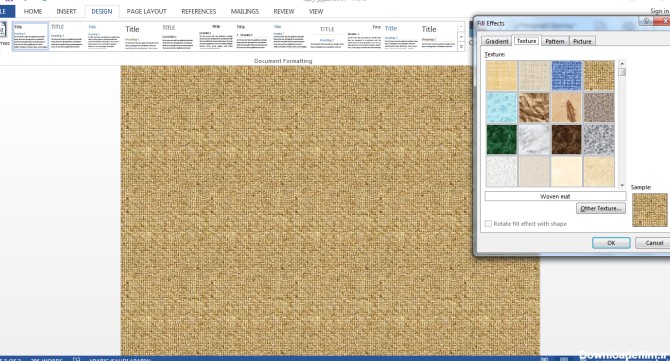Expand the document formatting styles gallery
Image resolution: width=670 pixels, height=361 pixels.
(461, 47)
